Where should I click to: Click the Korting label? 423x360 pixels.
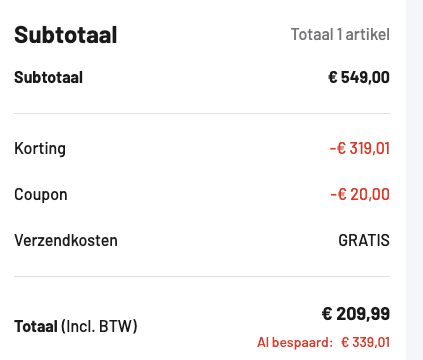point(40,148)
